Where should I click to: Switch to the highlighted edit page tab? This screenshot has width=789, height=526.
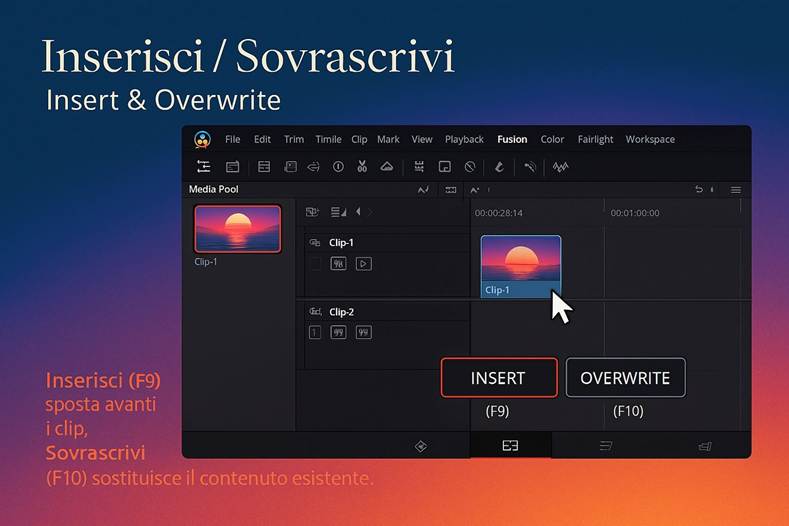click(510, 445)
